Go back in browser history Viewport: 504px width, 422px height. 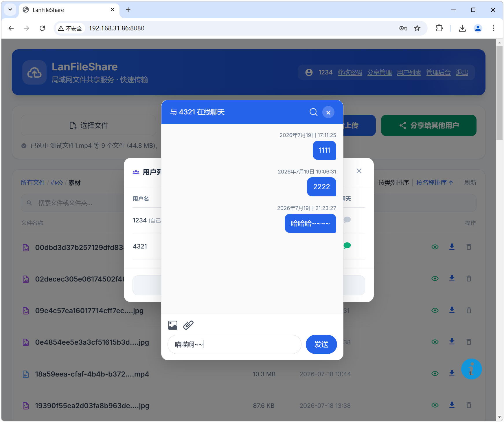tap(11, 28)
